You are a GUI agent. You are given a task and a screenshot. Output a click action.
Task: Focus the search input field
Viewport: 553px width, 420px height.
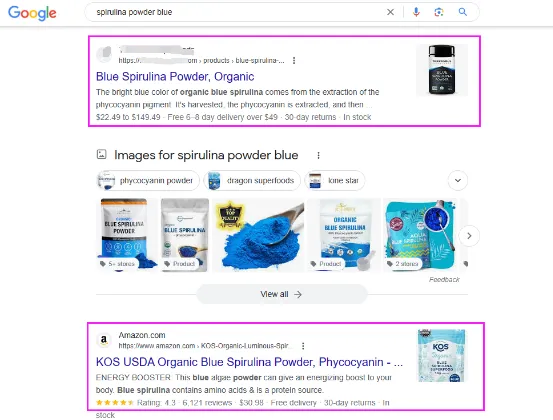[240, 12]
